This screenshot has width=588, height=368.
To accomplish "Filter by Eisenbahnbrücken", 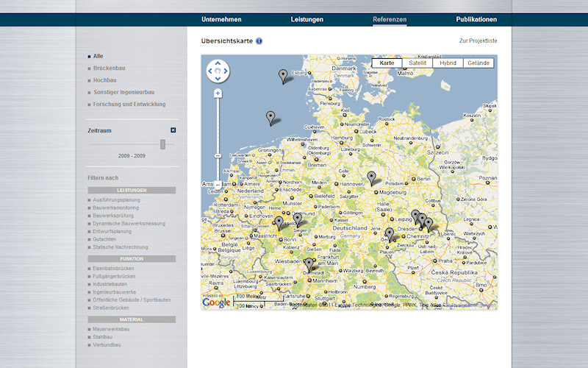I will (113, 269).
